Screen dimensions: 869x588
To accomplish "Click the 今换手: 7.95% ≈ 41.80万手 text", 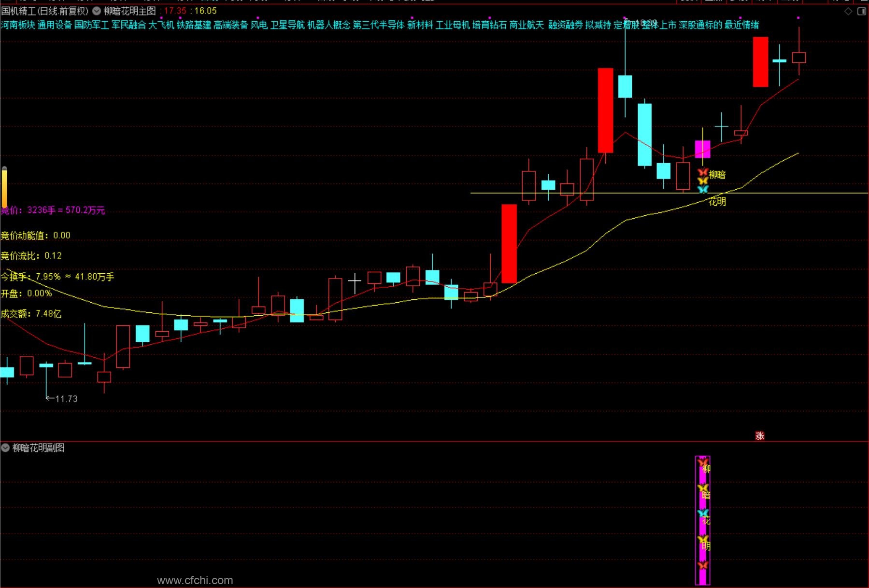I will pyautogui.click(x=57, y=277).
